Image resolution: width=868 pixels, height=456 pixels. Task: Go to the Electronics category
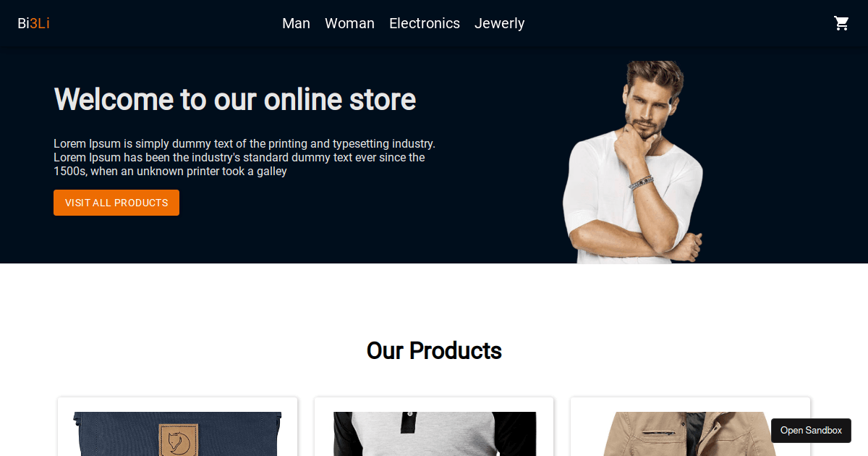tap(425, 23)
